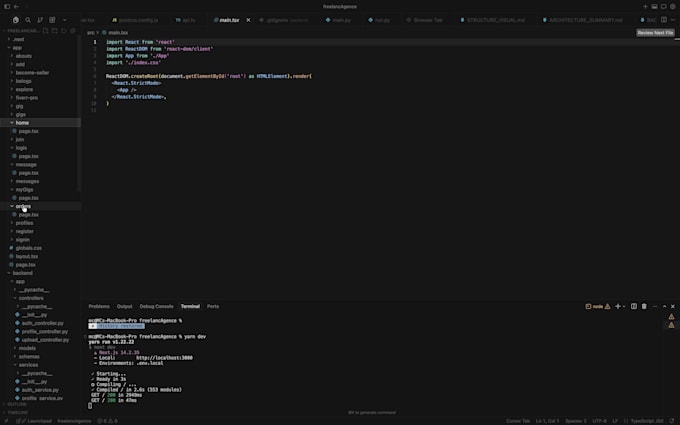The width and height of the screenshot is (680, 425).
Task: Open auth_service.py file
Action: [40, 390]
